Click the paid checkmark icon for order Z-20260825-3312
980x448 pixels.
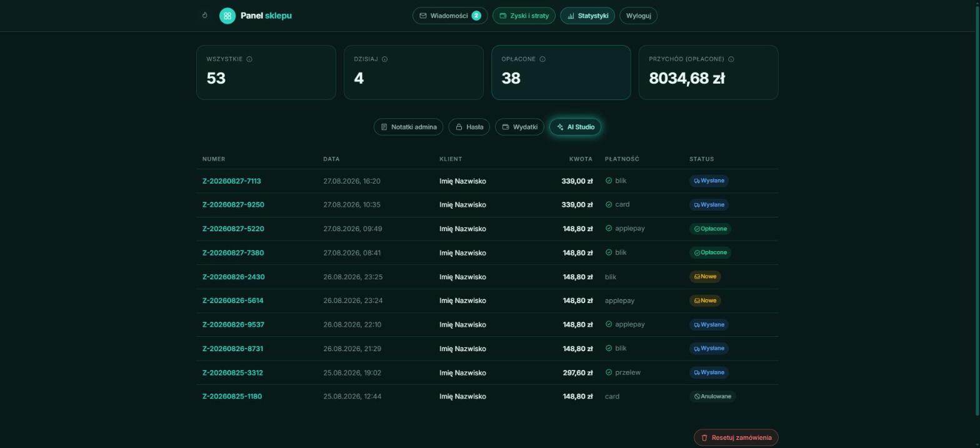(608, 372)
